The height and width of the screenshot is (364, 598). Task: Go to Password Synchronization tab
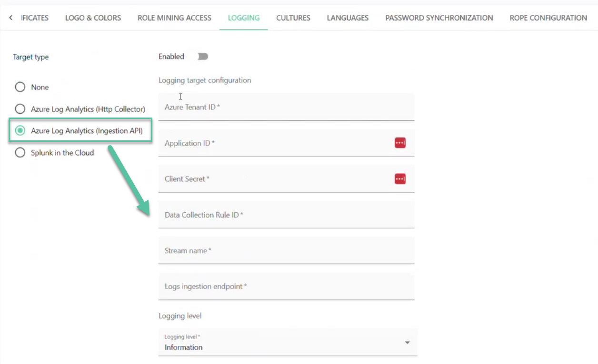(439, 18)
